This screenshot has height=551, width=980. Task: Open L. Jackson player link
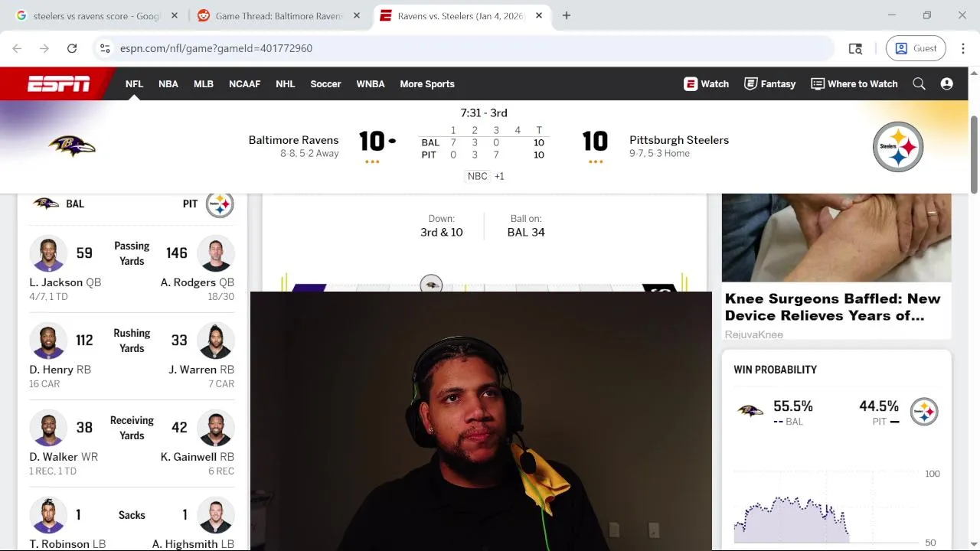[56, 282]
